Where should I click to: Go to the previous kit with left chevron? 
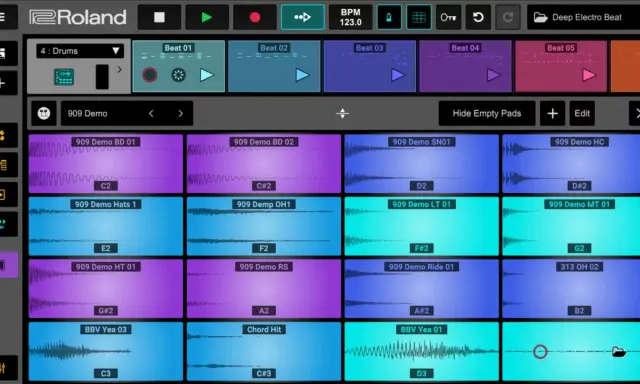click(x=151, y=113)
